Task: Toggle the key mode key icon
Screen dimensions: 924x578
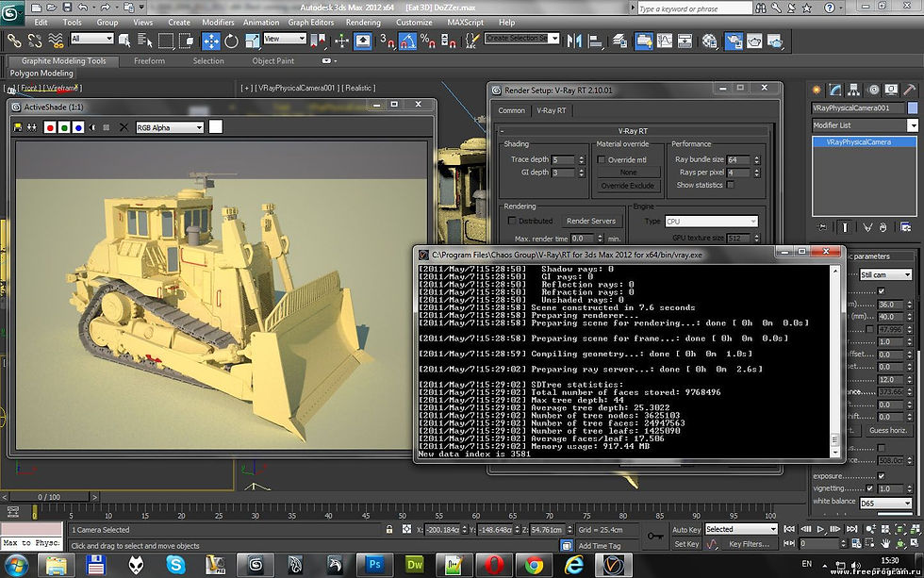Action: tap(654, 537)
